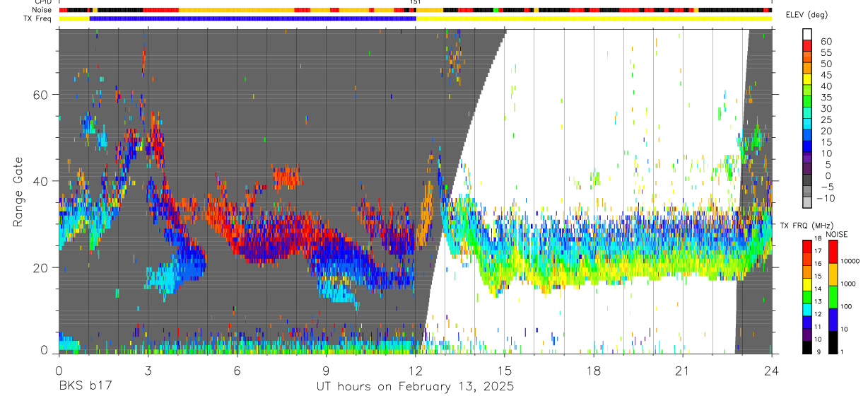This screenshot has width=868, height=401.
Task: Select the 12 tick on UT hours axis
Action: (415, 371)
